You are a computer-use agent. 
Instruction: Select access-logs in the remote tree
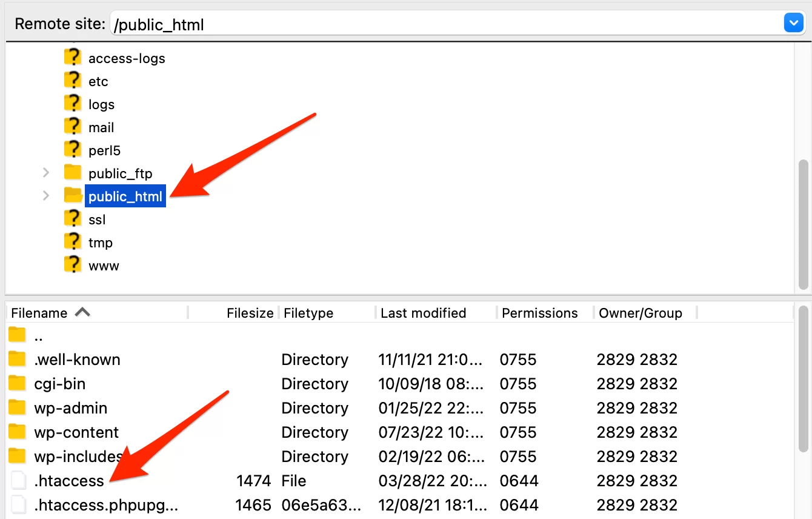point(127,58)
